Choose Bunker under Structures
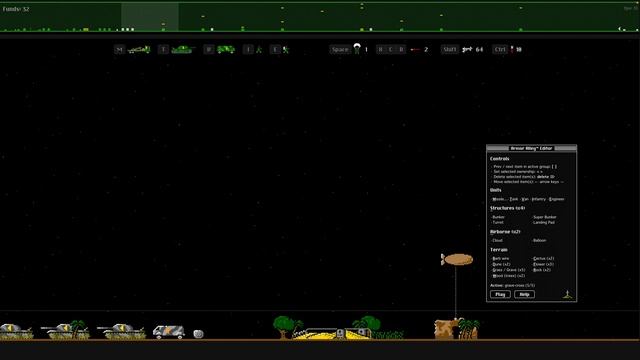 (498, 217)
